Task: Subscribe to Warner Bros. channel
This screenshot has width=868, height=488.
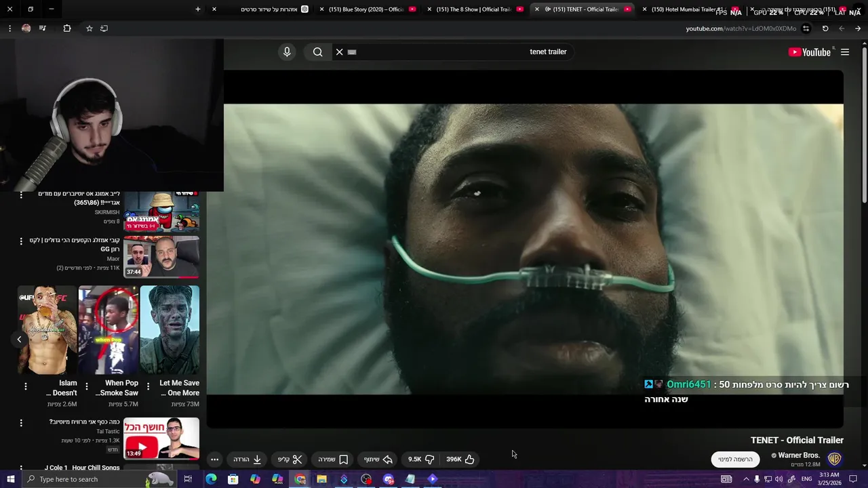Action: (x=736, y=459)
